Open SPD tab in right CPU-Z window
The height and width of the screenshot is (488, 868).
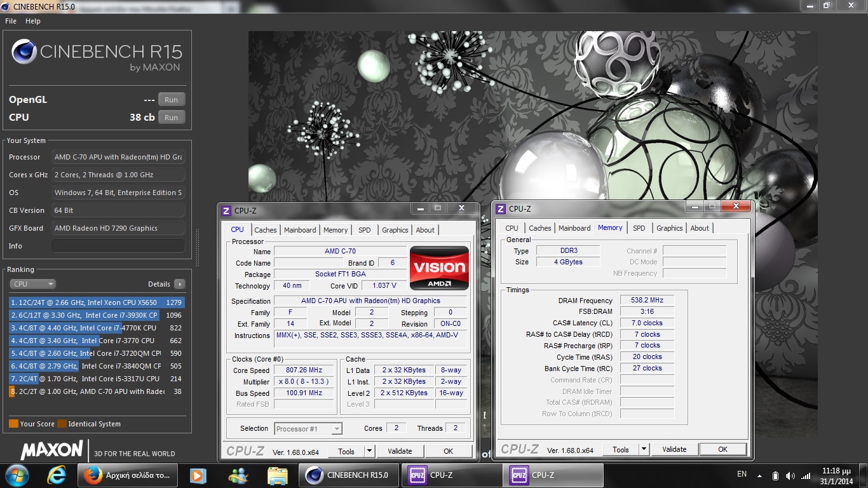point(639,228)
